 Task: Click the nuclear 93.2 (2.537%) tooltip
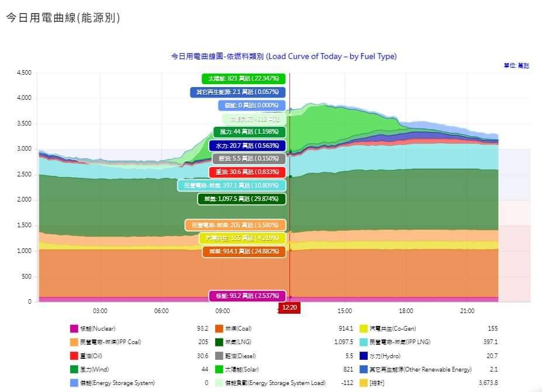247,296
